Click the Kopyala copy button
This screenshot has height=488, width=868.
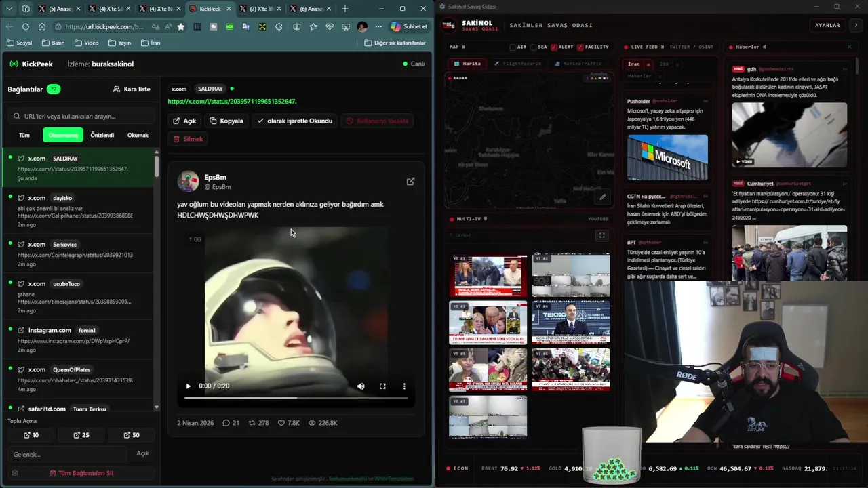226,121
